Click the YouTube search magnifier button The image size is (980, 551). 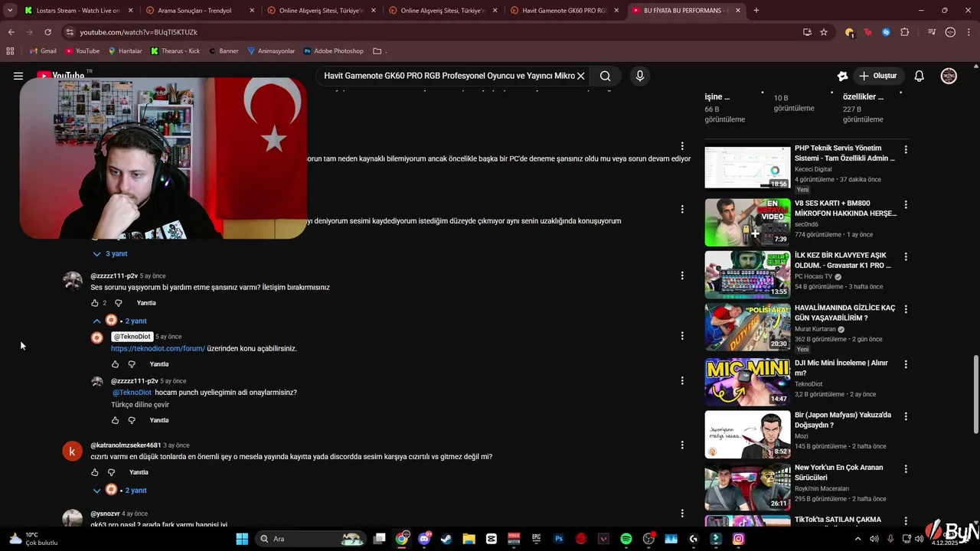click(605, 76)
